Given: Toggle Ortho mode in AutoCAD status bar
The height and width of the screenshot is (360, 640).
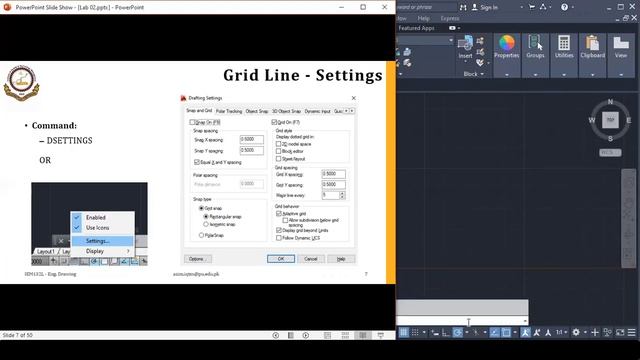Looking at the screenshot, I should pyautogui.click(x=446, y=332).
